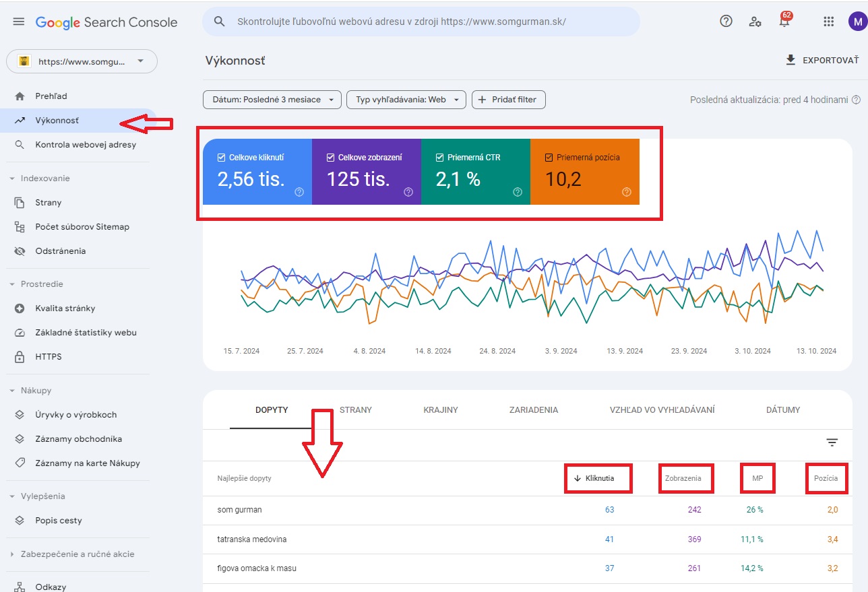The image size is (868, 592).
Task: Open the hamburger main menu
Action: (19, 22)
